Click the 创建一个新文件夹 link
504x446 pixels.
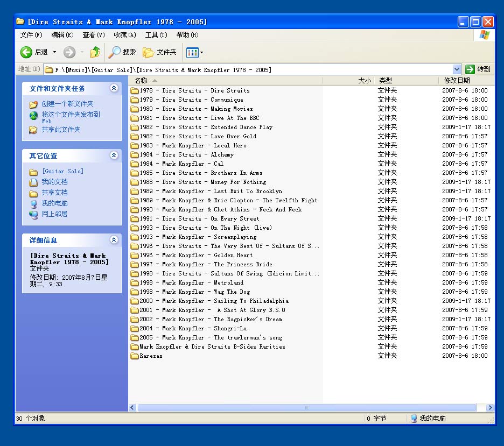67,104
